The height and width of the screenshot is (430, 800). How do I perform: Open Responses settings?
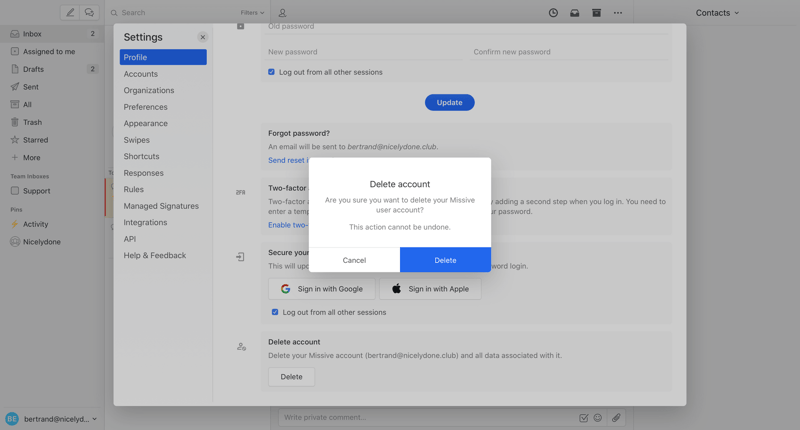click(x=163, y=173)
